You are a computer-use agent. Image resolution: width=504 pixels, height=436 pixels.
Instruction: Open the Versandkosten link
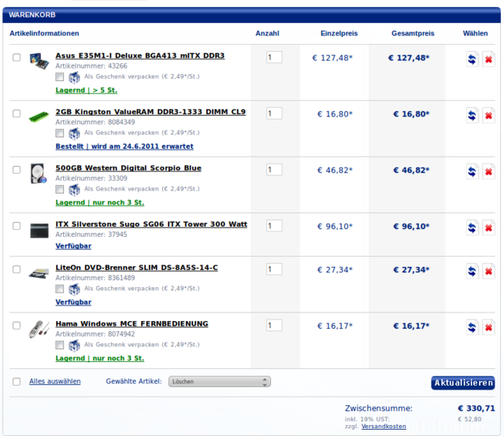(x=384, y=427)
